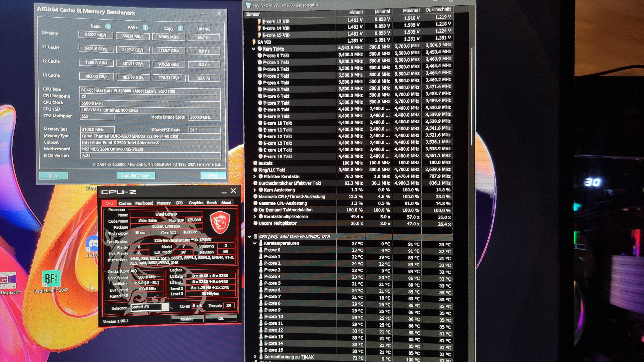Screen dimensions: 644x362
Task: Open the Discord desktop icon
Action: (x=93, y=244)
